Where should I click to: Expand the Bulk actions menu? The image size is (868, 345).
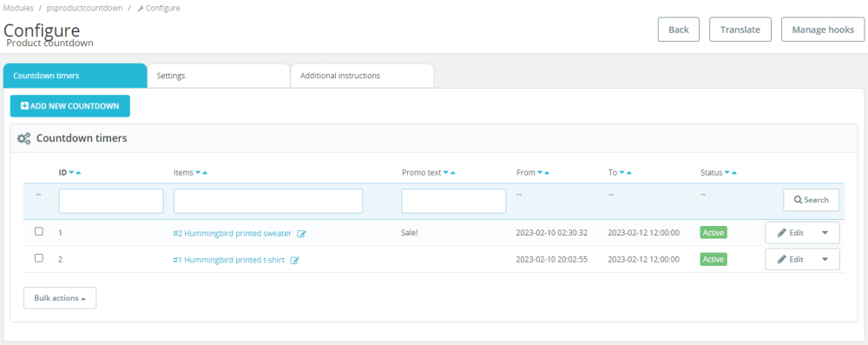(x=60, y=298)
